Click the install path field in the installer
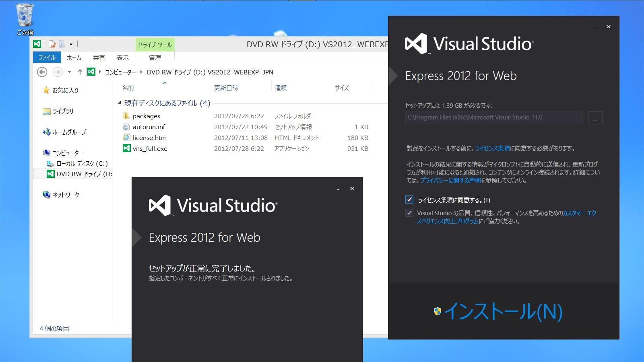Screen dimensions: 644x362 494,117
